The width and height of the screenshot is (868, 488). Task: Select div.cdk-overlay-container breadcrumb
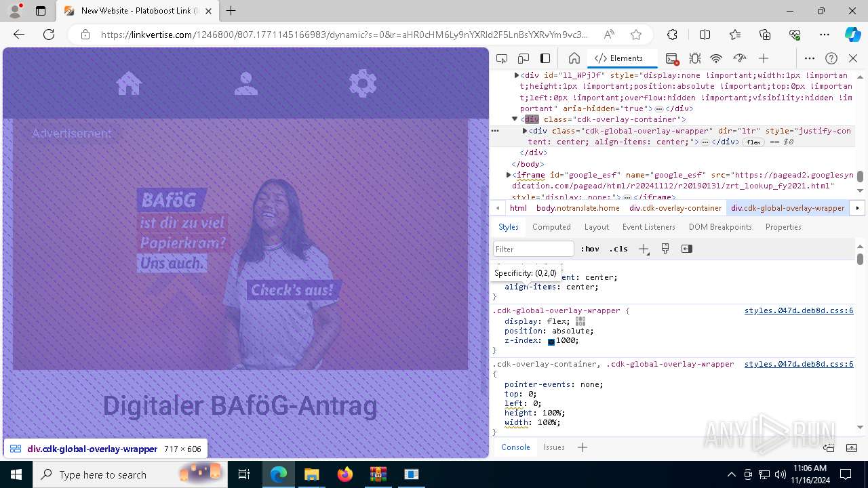[675, 208]
